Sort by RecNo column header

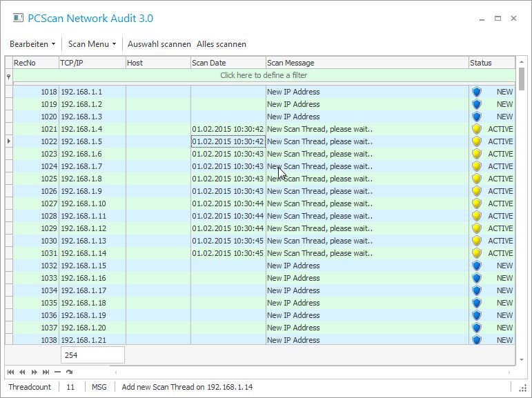(36, 63)
